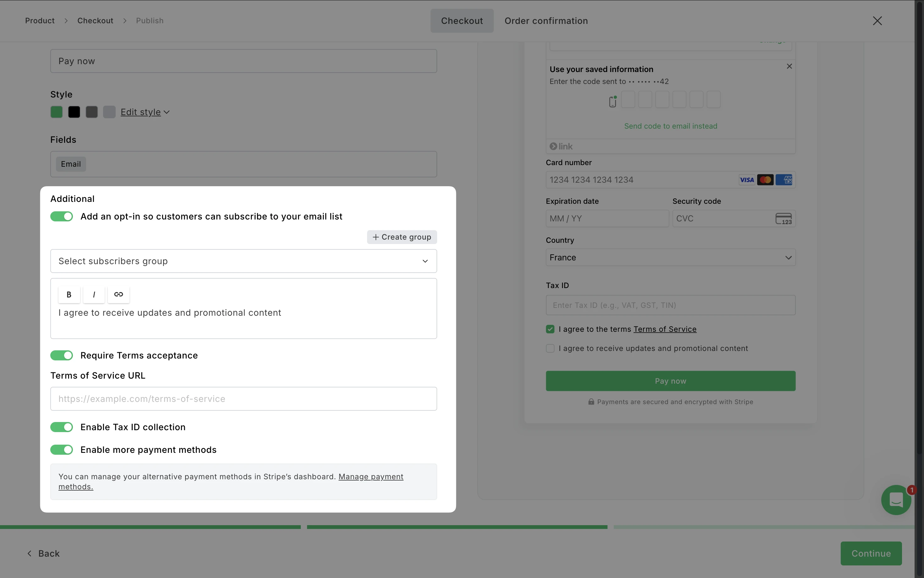This screenshot has height=578, width=924.
Task: Toggle Enable Tax ID collection switch
Action: (62, 427)
